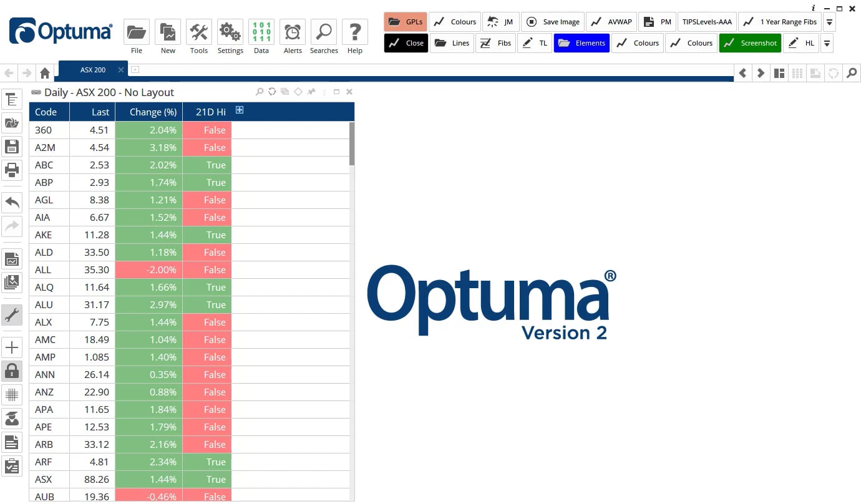Toggle the grid lines sidebar icon

point(12,395)
